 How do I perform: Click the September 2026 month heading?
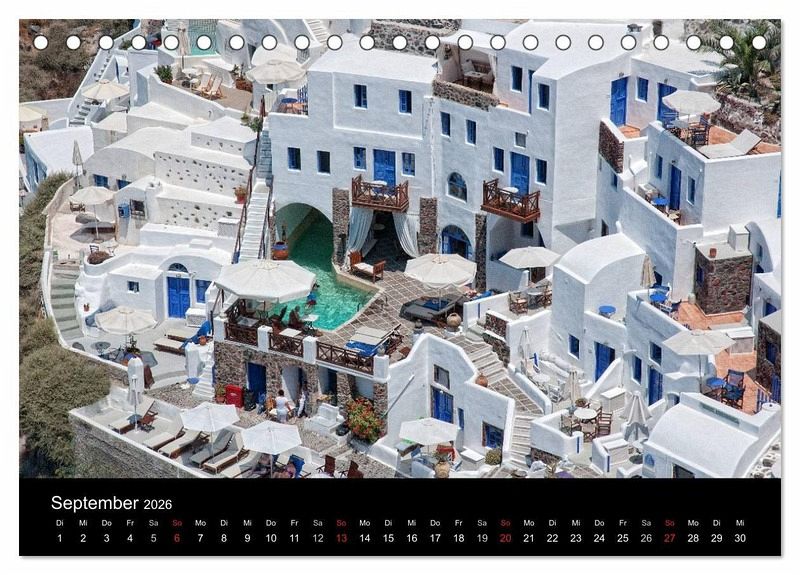pyautogui.click(x=111, y=503)
